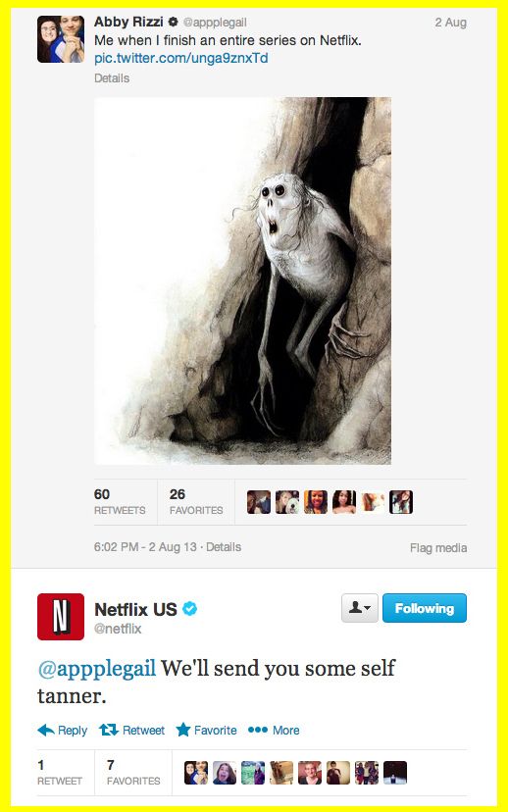This screenshot has height=812, width=508.
Task: Click Flag media link
Action: [438, 548]
